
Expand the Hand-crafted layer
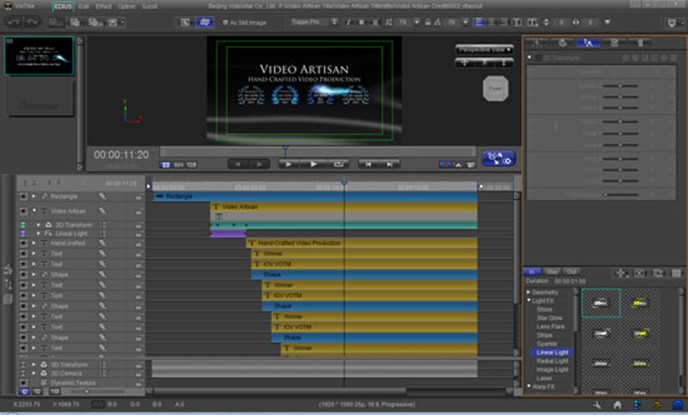(34, 243)
